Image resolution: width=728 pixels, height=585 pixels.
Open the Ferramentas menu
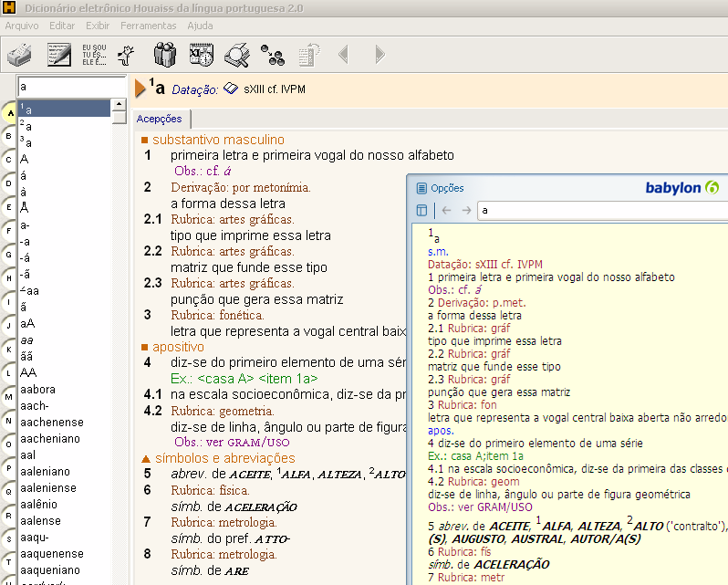(x=149, y=26)
